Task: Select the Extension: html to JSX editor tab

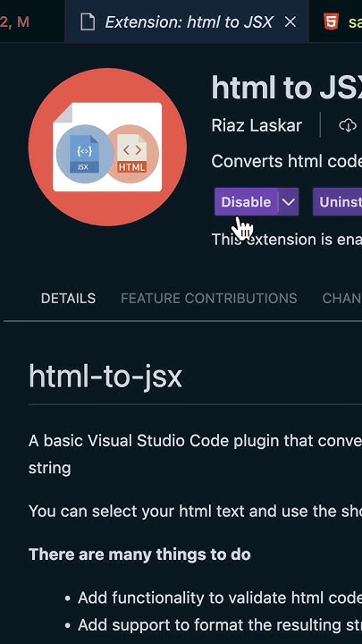Action: coord(187,21)
